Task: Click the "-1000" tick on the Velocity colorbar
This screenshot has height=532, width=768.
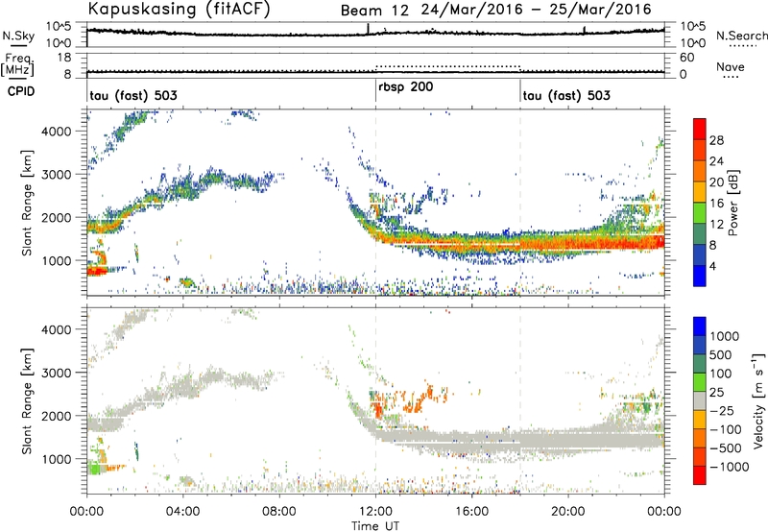Action: coord(729,467)
